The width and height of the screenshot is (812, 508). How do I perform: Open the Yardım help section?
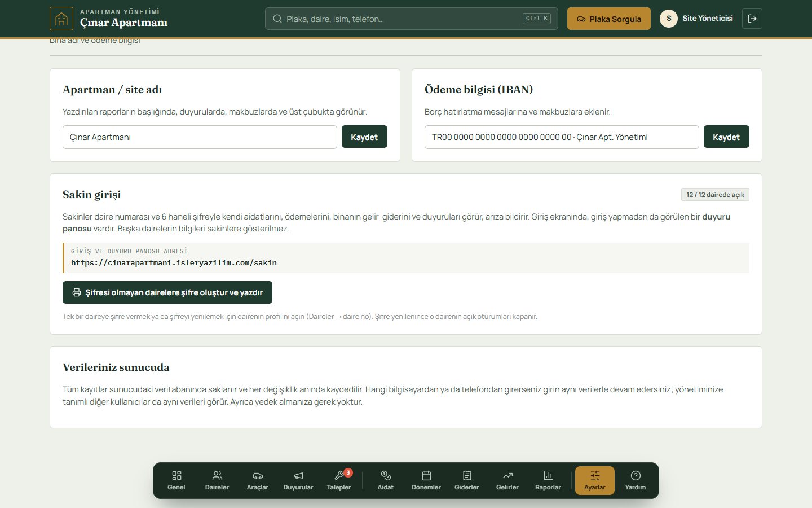[636, 480]
